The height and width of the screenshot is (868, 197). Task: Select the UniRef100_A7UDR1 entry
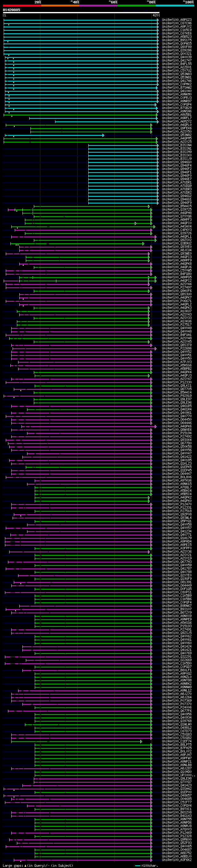(x=177, y=182)
